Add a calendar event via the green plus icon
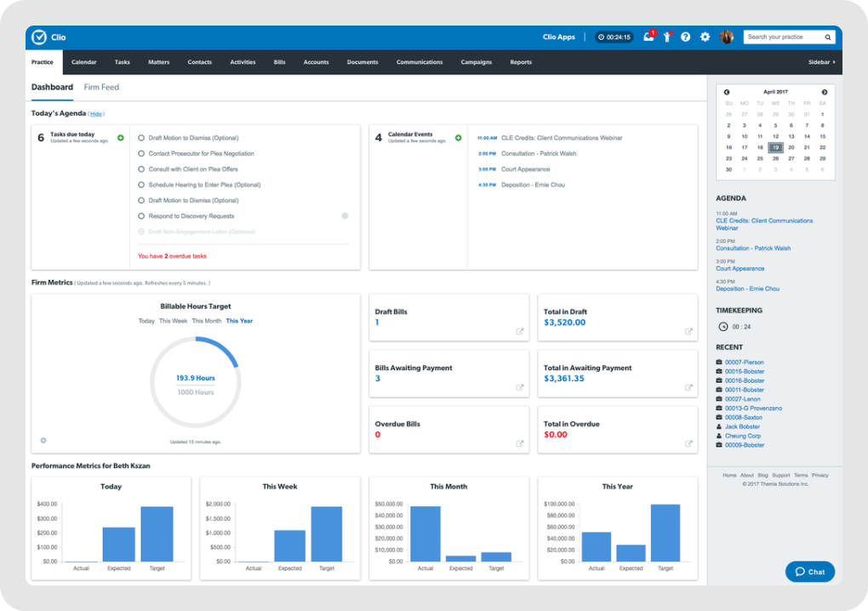This screenshot has height=611, width=868. [x=459, y=137]
